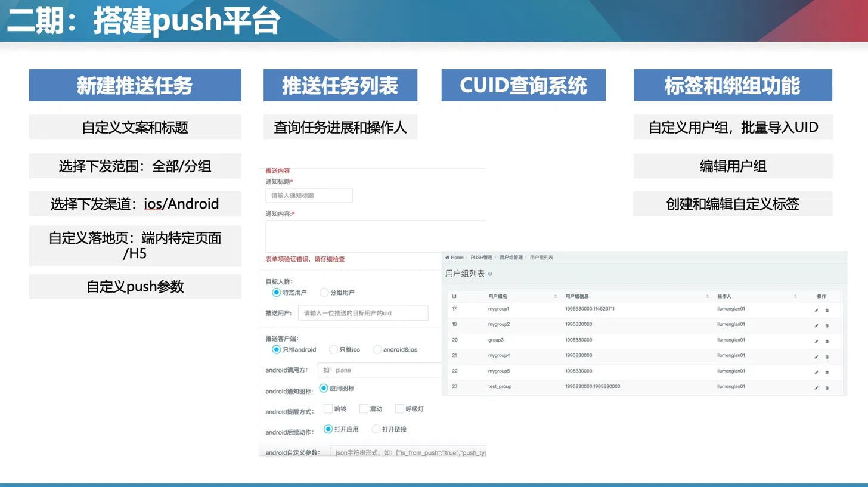Enable the 响铃 reminder checkbox
The height and width of the screenshot is (487, 868).
click(x=328, y=408)
